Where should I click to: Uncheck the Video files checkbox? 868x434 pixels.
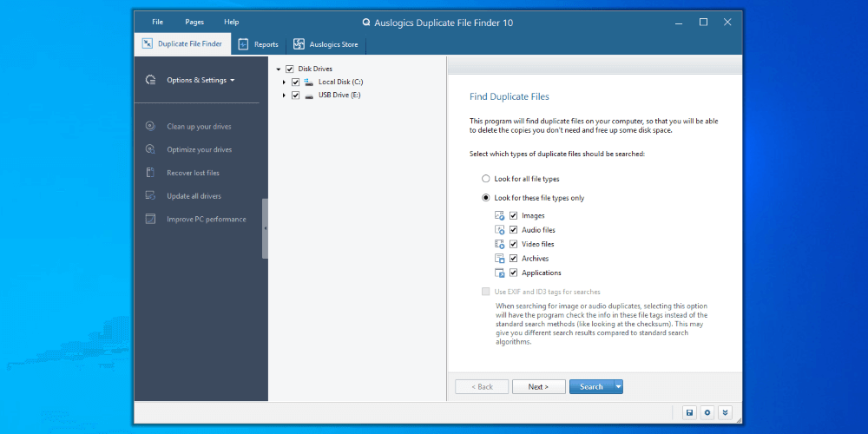pyautogui.click(x=514, y=244)
